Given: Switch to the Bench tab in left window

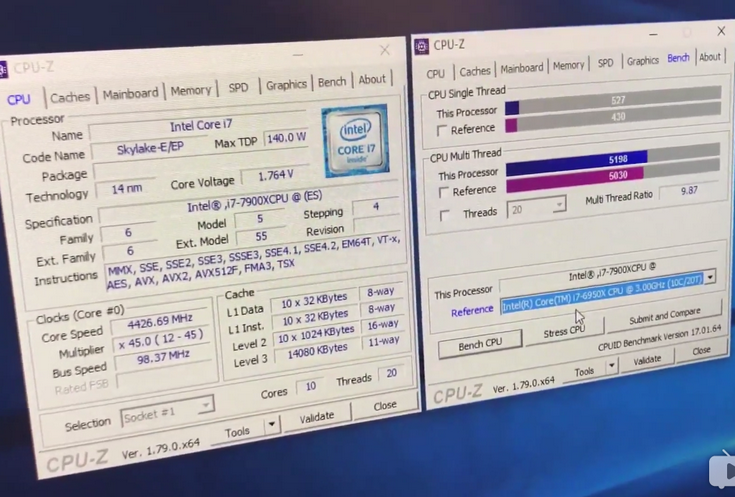Looking at the screenshot, I should click(x=332, y=82).
